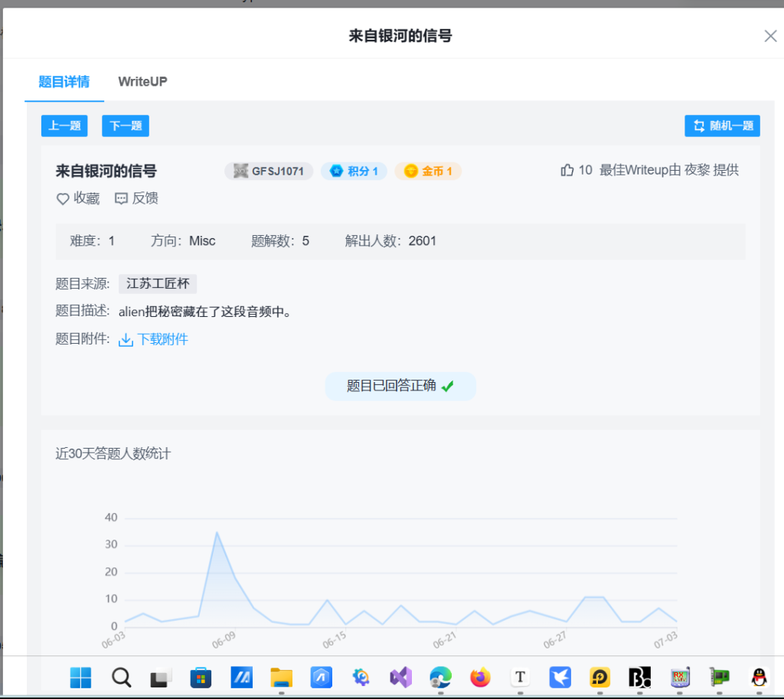Click the 随机一题 random challenge button
Image resolution: width=784 pixels, height=699 pixels.
click(722, 126)
